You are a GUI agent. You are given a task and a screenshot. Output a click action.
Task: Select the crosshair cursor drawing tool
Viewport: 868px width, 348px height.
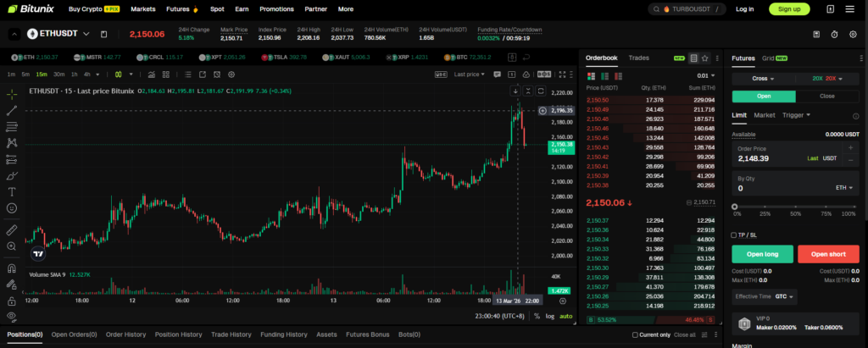(x=11, y=93)
